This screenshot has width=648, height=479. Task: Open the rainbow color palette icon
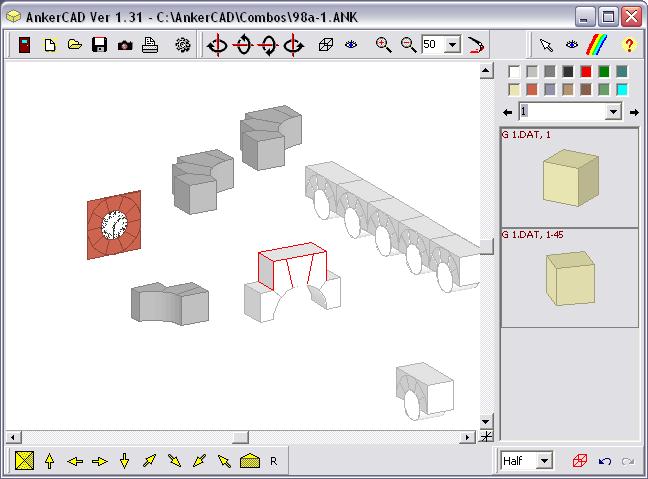click(x=597, y=44)
